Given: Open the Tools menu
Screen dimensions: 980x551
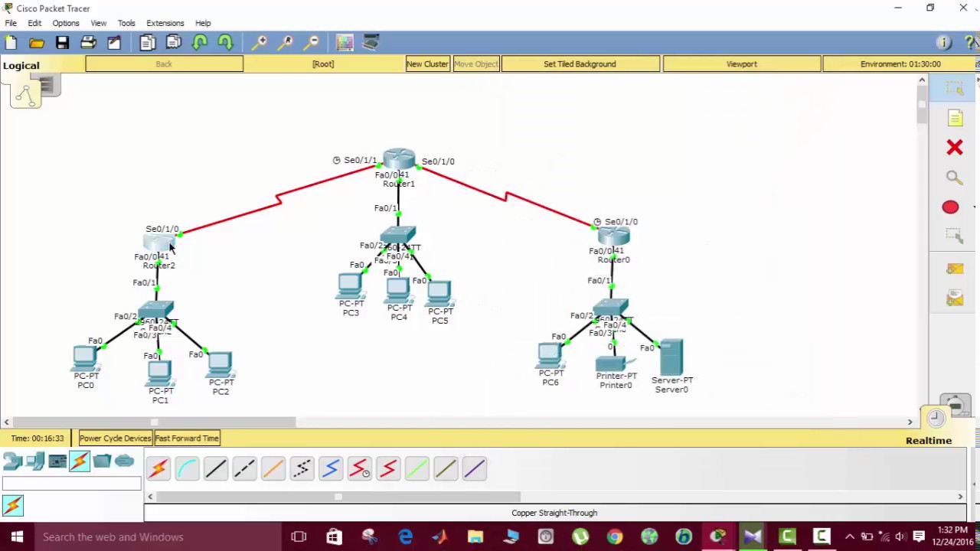Looking at the screenshot, I should pos(126,23).
